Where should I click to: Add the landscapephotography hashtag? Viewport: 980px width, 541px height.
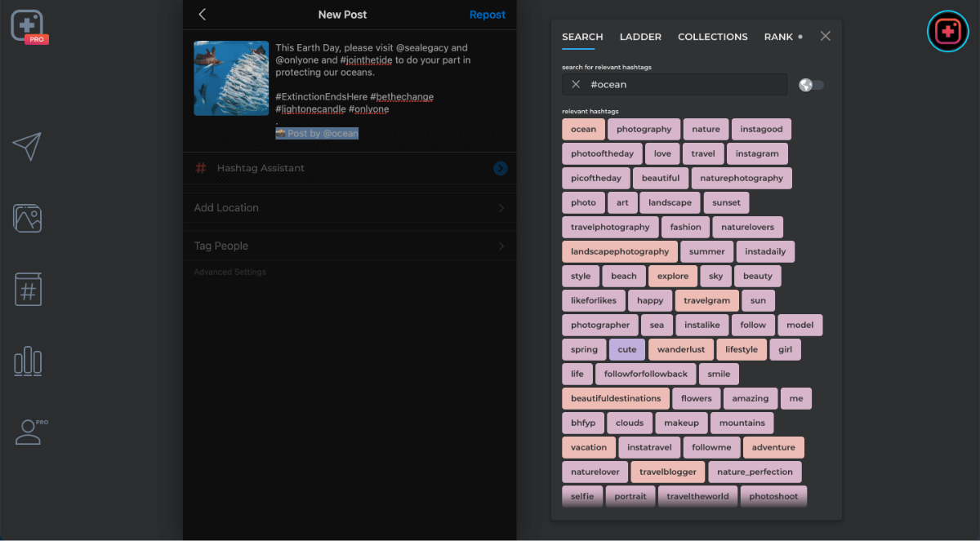click(619, 251)
